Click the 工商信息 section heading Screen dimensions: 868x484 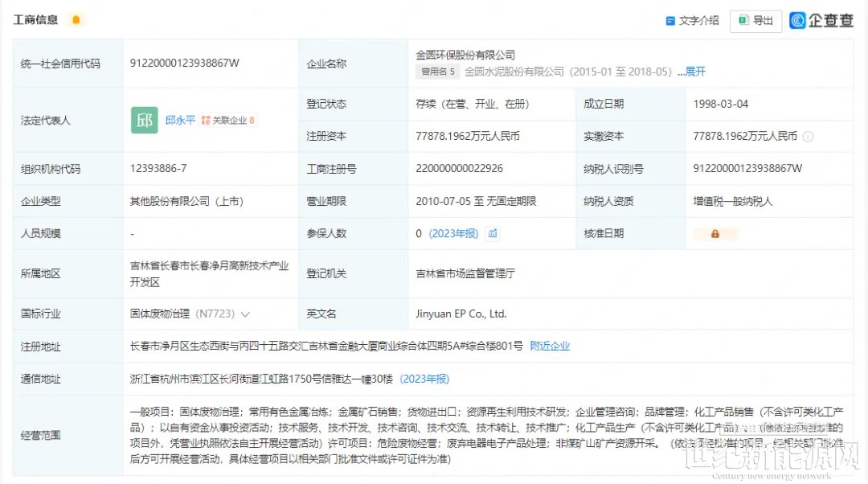point(35,20)
